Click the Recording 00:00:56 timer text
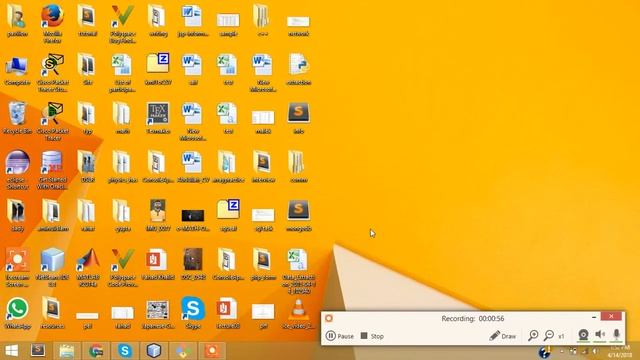This screenshot has height=360, width=640. tap(473, 318)
